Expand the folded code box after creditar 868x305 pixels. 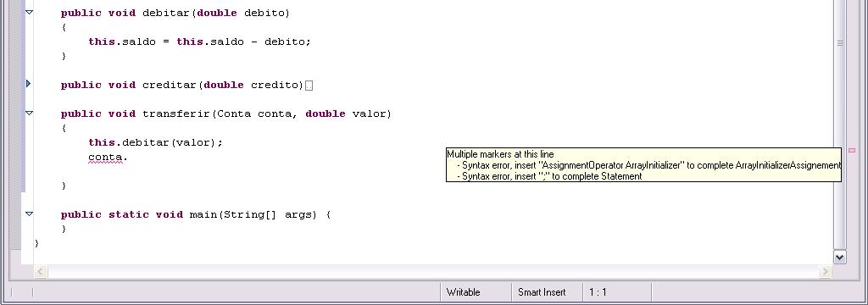pos(309,86)
